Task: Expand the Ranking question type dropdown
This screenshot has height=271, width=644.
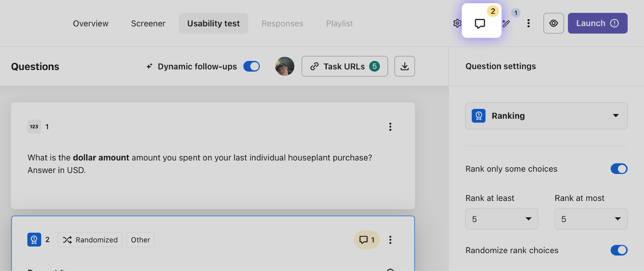Action: pos(546,116)
